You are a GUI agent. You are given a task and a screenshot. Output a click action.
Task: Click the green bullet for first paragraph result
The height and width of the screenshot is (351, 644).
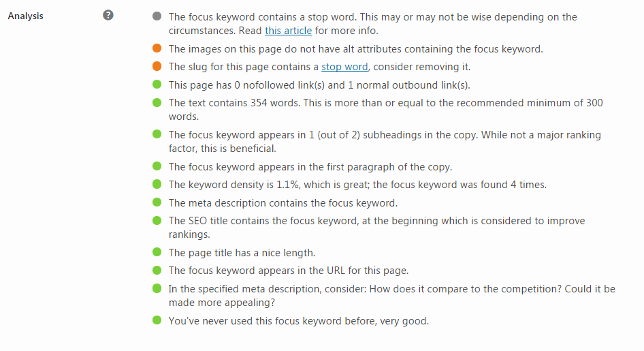pyautogui.click(x=157, y=166)
